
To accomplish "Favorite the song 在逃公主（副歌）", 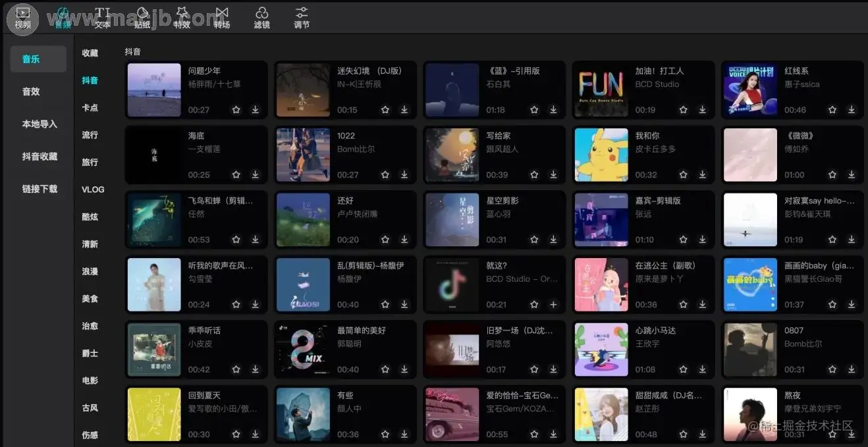I will click(x=684, y=305).
